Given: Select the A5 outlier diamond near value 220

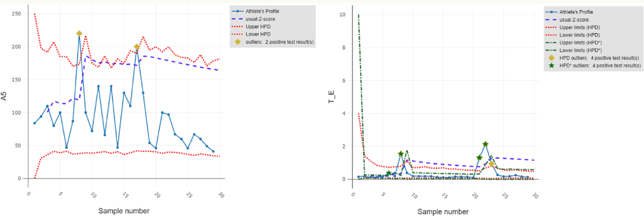Looking at the screenshot, I should point(79,34).
